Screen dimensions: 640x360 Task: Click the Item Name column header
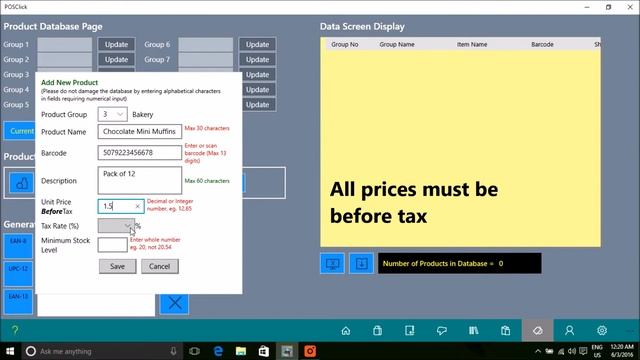[x=472, y=44]
